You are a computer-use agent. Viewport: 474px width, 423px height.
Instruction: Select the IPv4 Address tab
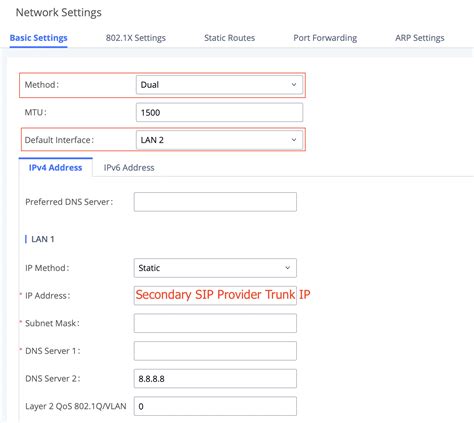coord(55,168)
